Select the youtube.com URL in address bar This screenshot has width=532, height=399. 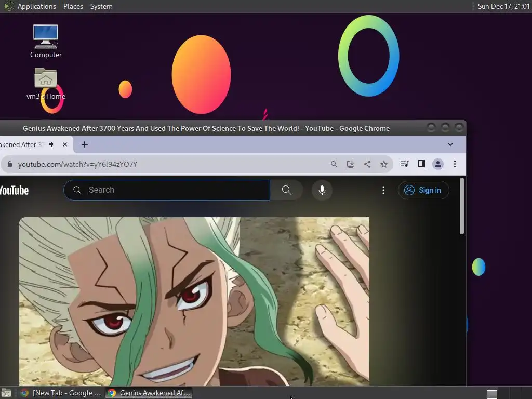[78, 164]
